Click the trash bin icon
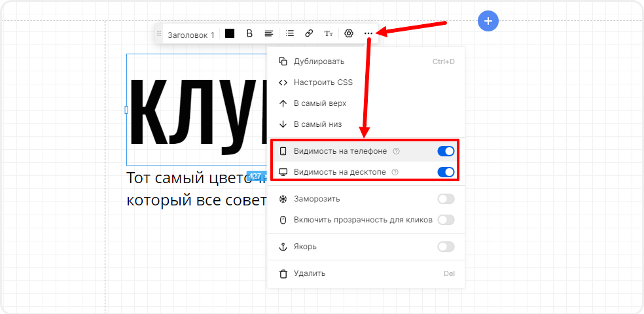 coord(283,274)
